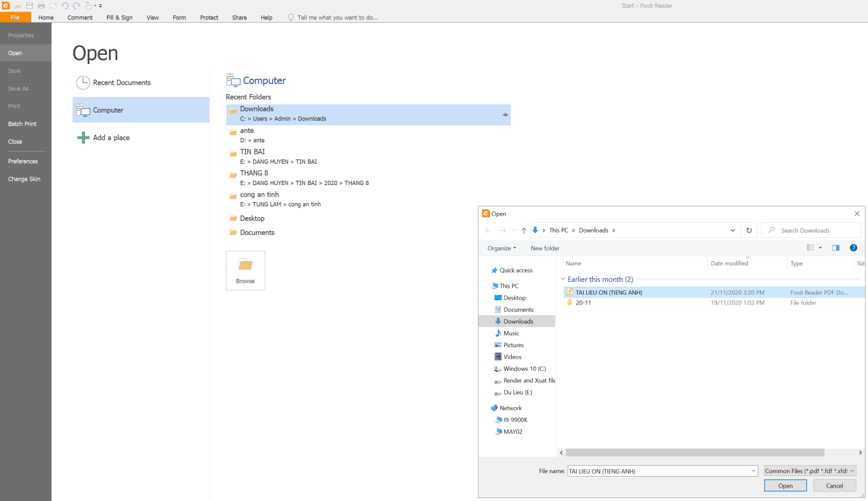
Task: Switch to the Share ribbon tab
Action: [239, 18]
